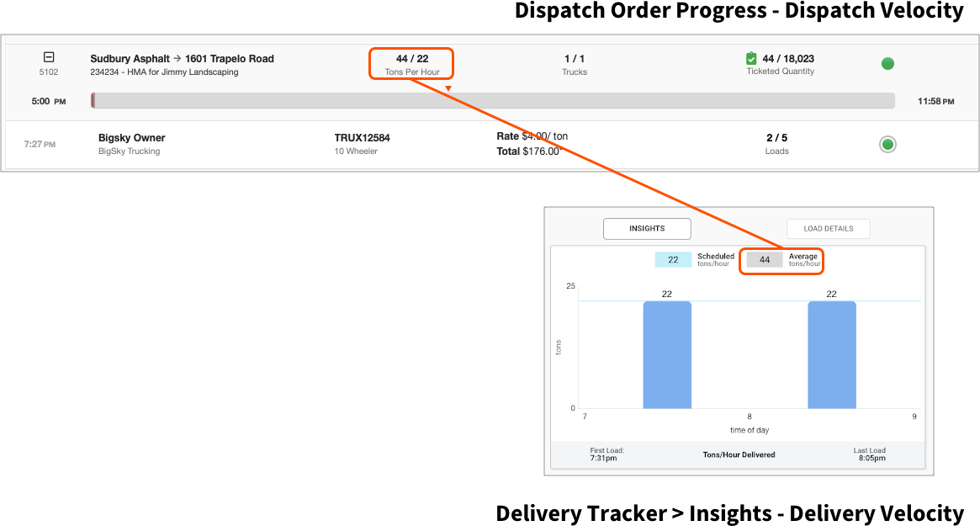Viewport: 980px width, 526px height.
Task: Click the Total $176.00 amount
Action: pyautogui.click(x=528, y=151)
